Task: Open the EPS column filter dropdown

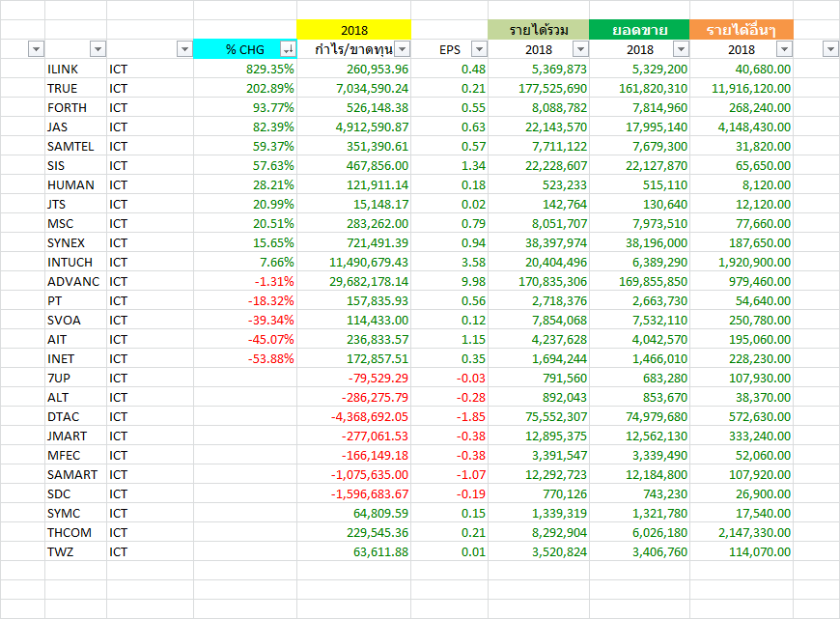Action: coord(479,49)
